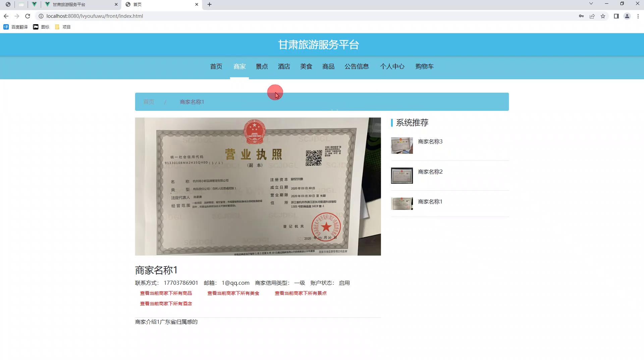Open the site information icon in address bar
This screenshot has height=360, width=644.
point(41,16)
